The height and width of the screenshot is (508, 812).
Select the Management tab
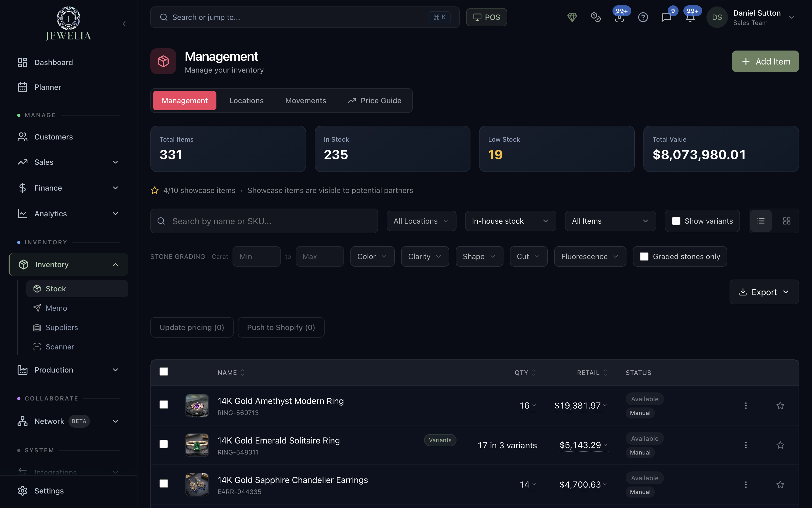click(x=184, y=101)
